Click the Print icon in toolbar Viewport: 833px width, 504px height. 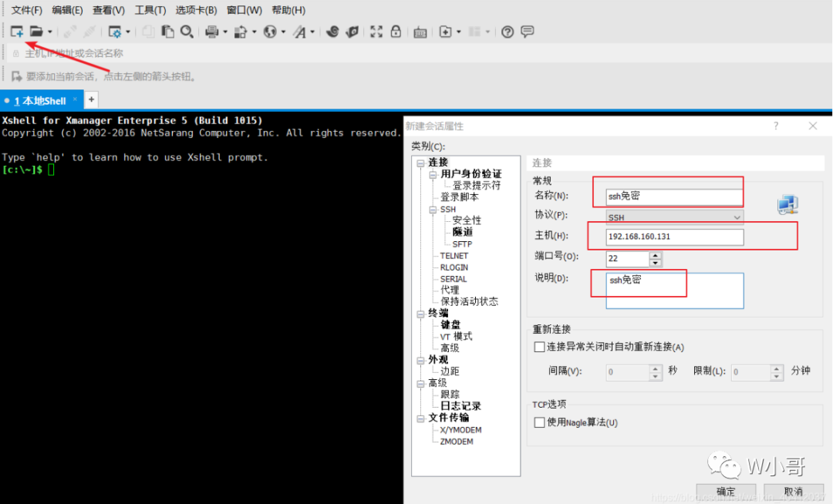(x=211, y=32)
